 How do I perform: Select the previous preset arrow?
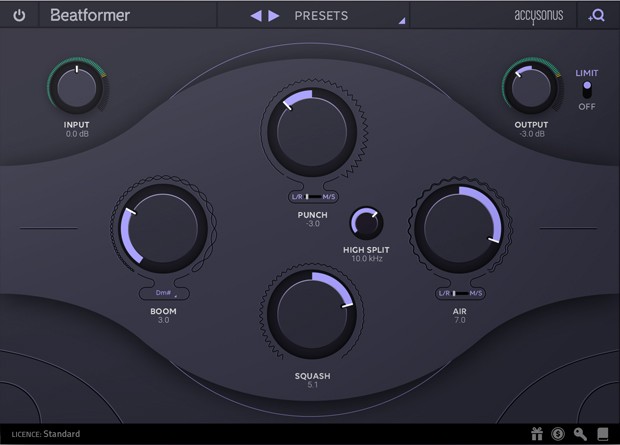coord(256,16)
